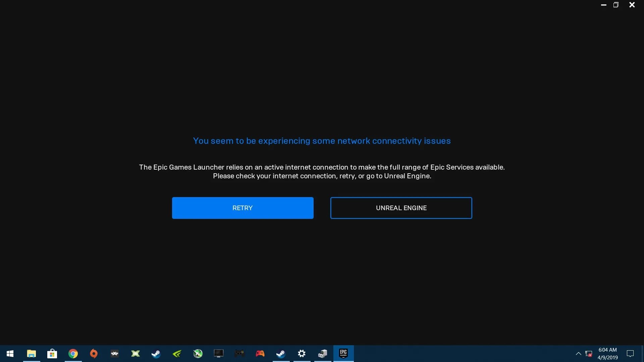Viewport: 644px width, 362px height.
Task: Open the Windows Start menu
Action: tap(10, 353)
